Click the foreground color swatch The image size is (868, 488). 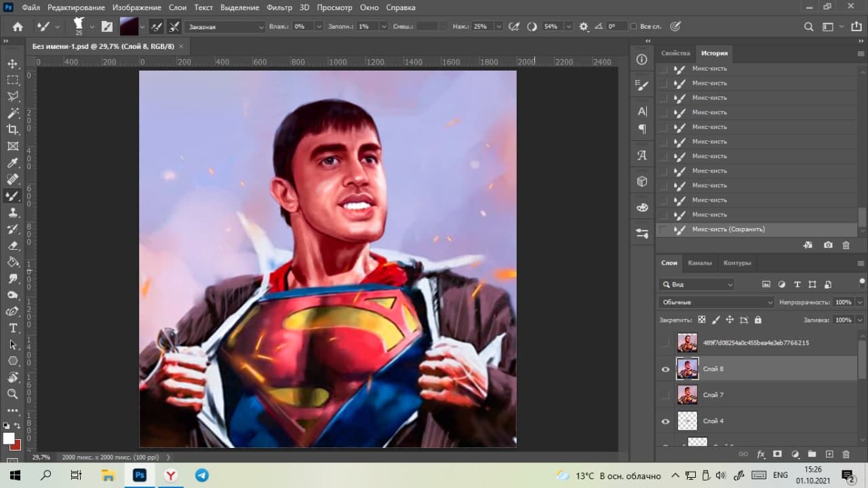click(9, 438)
